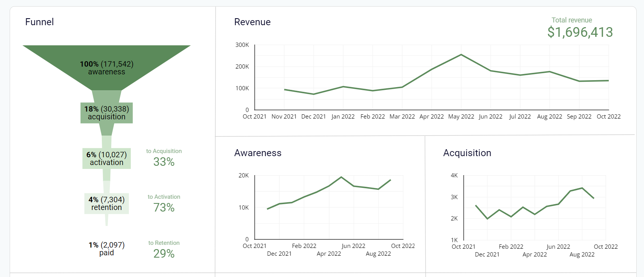Click Mar 2022 on revenue axis
Image resolution: width=644 pixels, height=277 pixels.
pyautogui.click(x=402, y=117)
